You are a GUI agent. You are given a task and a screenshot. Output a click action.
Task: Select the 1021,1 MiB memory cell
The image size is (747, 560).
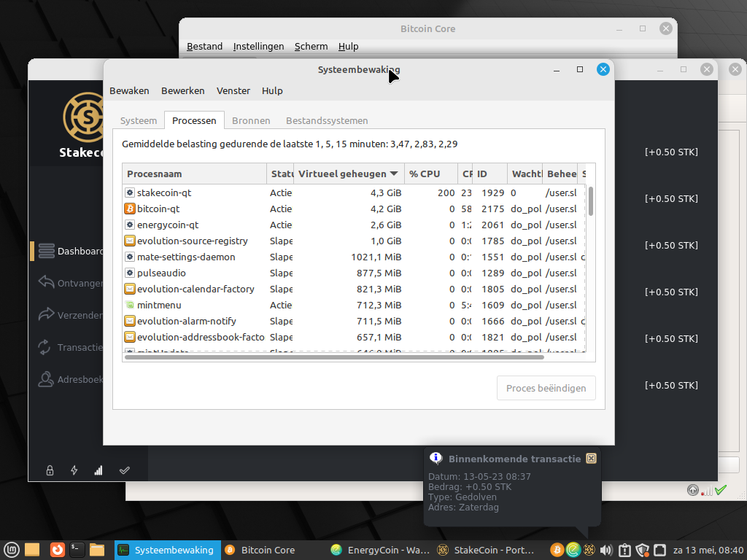(376, 257)
